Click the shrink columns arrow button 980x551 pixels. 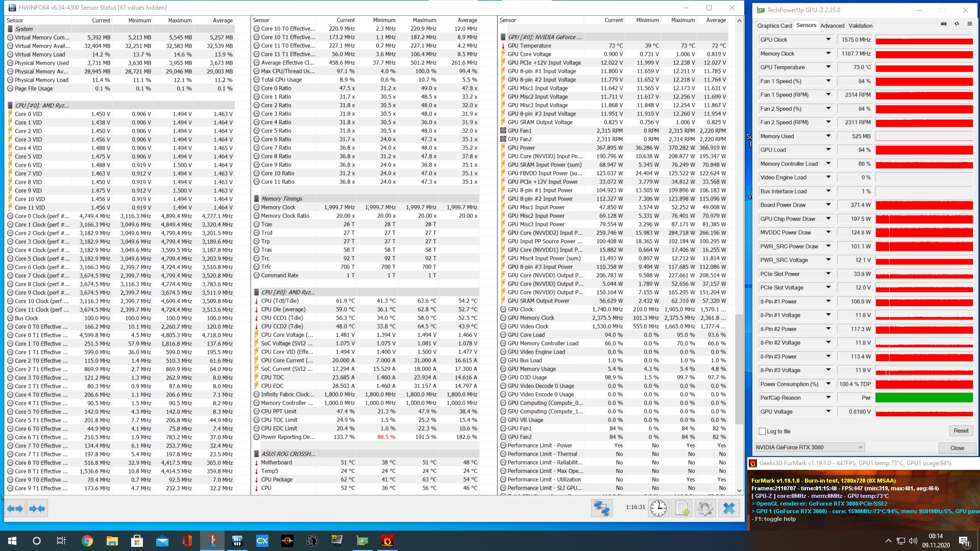coord(37,508)
